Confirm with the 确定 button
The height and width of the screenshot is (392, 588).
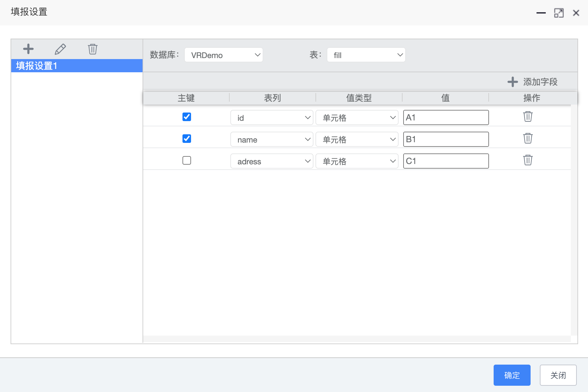512,375
